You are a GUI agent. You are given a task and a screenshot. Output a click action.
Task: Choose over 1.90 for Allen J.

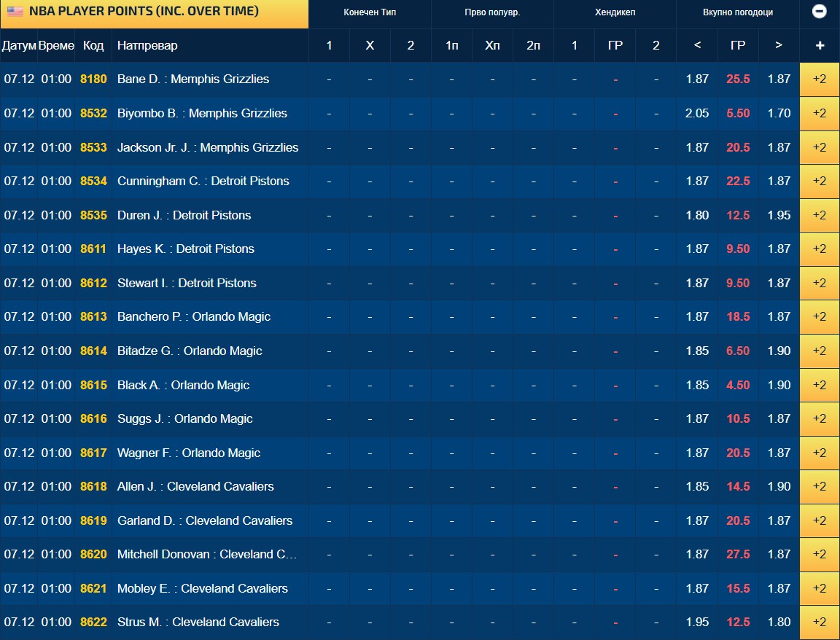point(779,487)
